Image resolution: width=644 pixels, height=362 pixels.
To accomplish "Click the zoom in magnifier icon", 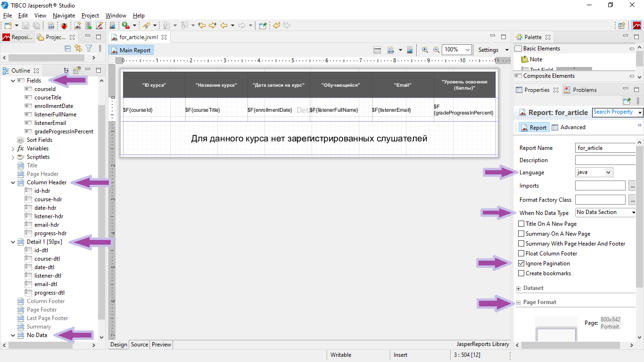I will tap(425, 49).
